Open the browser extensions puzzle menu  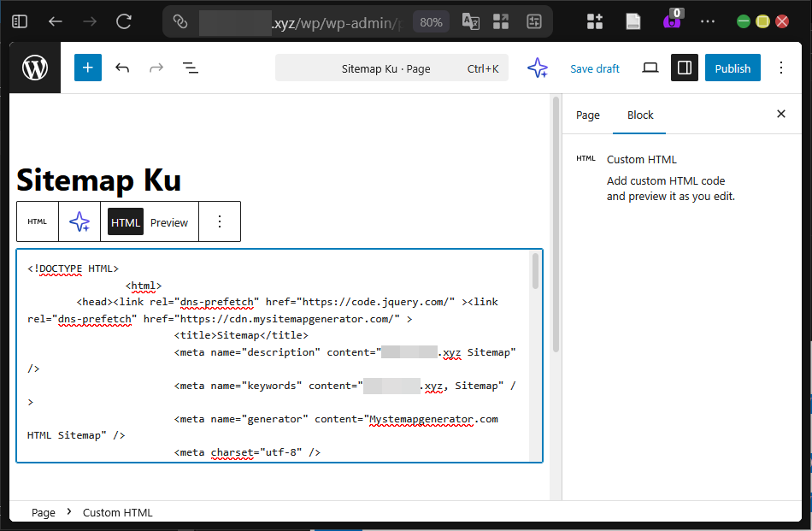pos(595,21)
